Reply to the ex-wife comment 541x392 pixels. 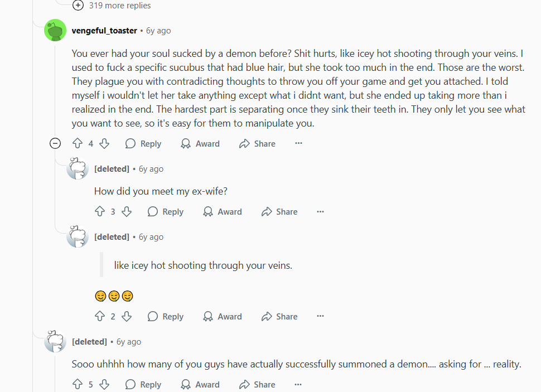coord(166,212)
